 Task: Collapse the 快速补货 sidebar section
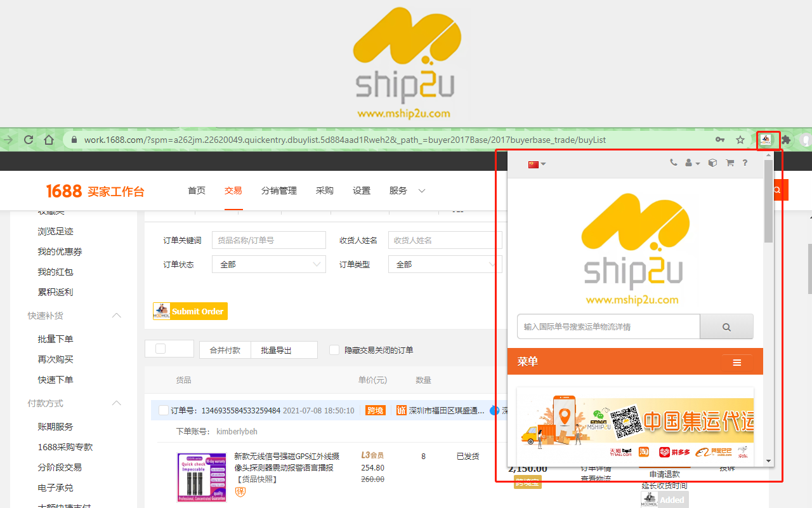[117, 316]
